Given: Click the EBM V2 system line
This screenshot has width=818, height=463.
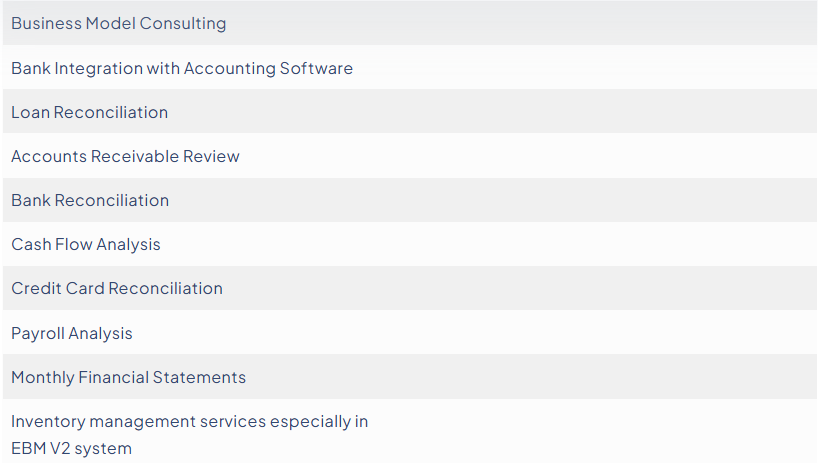Looking at the screenshot, I should click(71, 448).
